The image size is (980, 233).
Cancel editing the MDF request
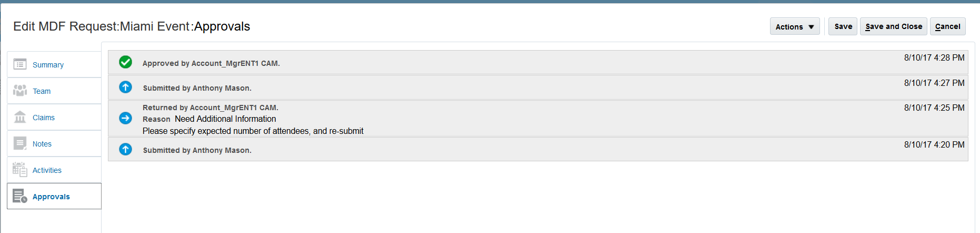[x=947, y=26]
